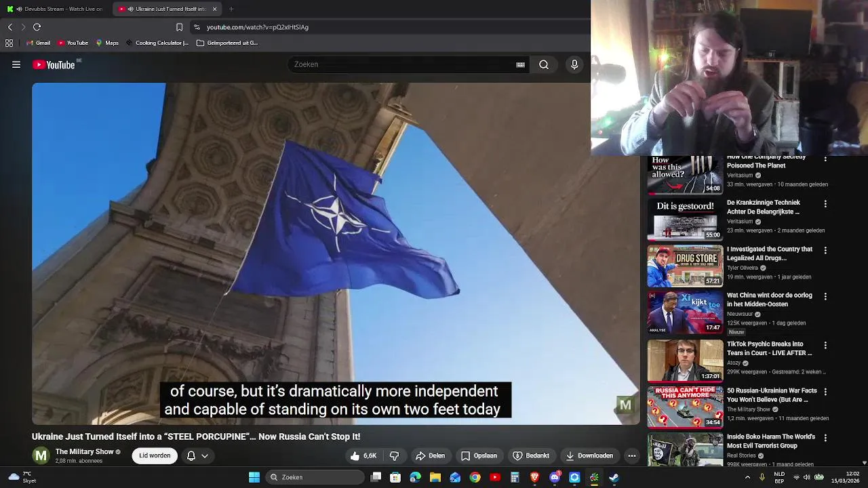Open the YouTube hamburger guide menu
This screenshot has width=868, height=488.
pos(16,64)
